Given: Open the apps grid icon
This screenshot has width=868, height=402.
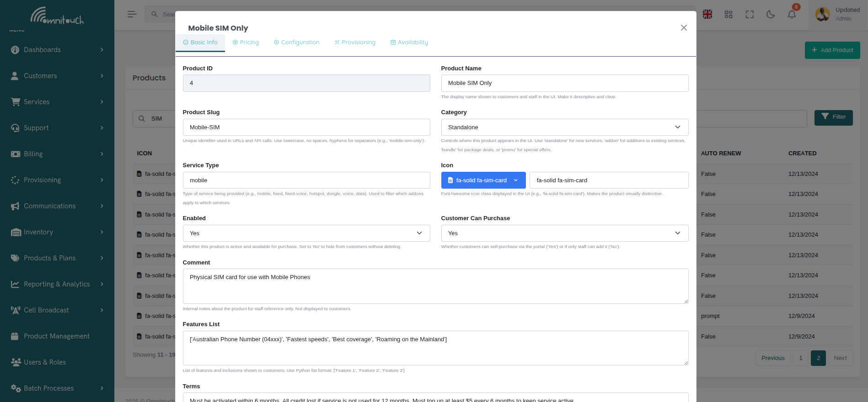Looking at the screenshot, I should coord(729,14).
